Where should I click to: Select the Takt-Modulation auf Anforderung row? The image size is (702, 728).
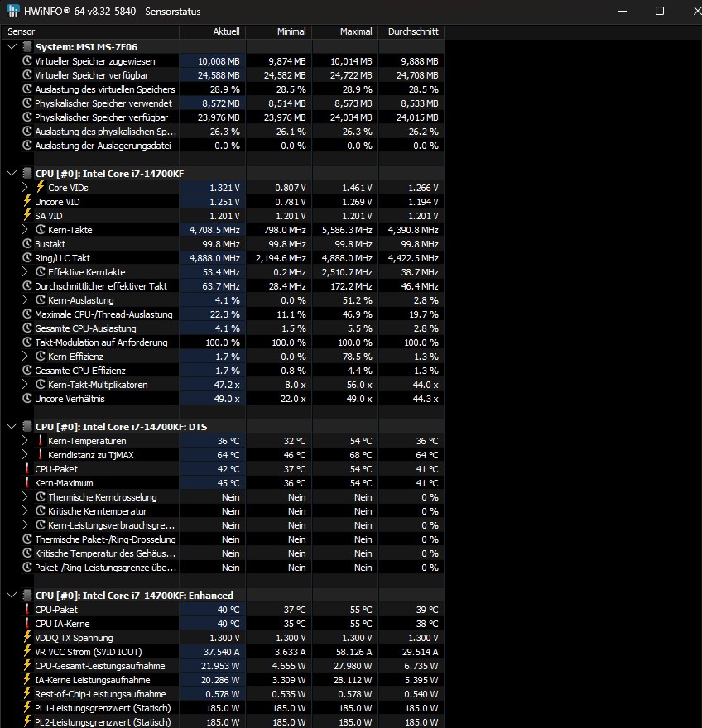point(232,342)
